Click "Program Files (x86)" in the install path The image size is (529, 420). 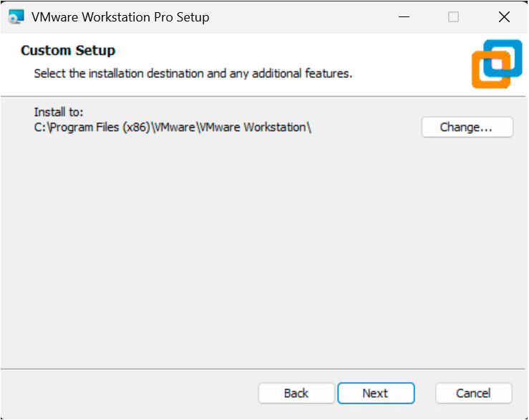tap(100, 127)
